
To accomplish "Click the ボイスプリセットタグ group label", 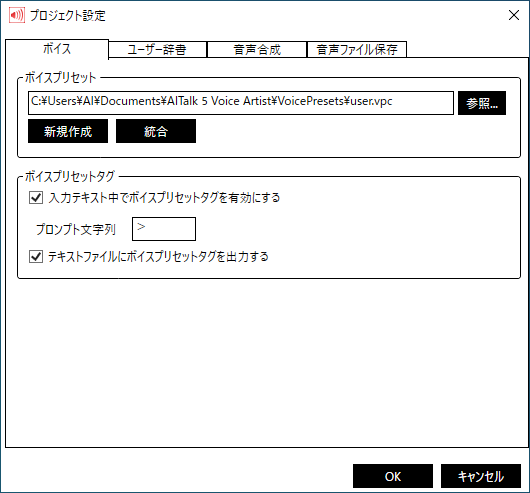I will click(x=70, y=177).
